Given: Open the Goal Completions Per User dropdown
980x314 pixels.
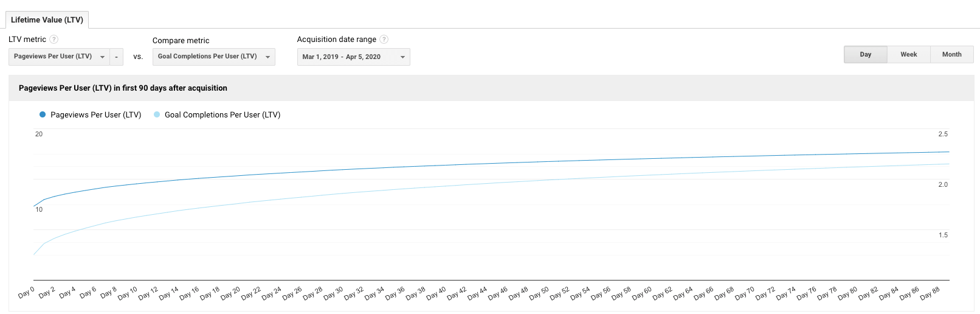Looking at the screenshot, I should click(214, 57).
